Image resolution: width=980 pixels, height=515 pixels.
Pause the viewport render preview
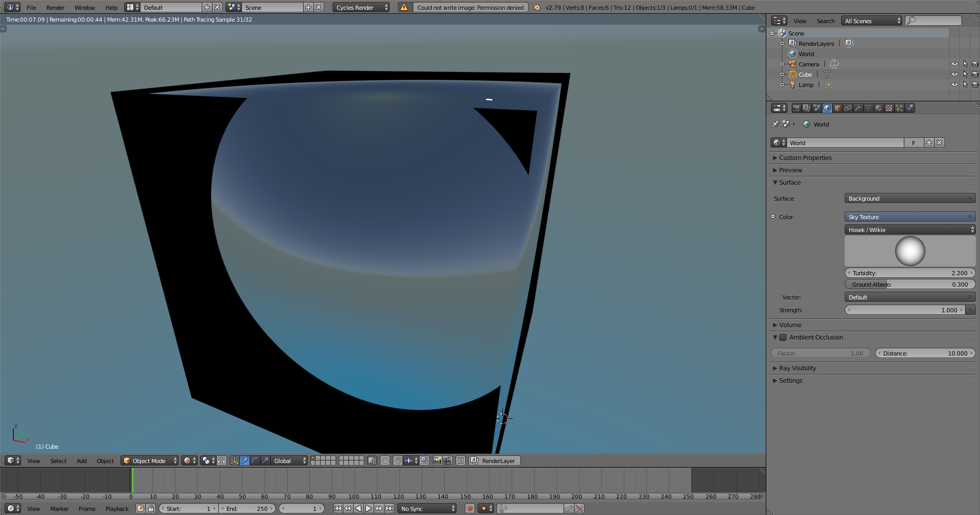point(461,460)
